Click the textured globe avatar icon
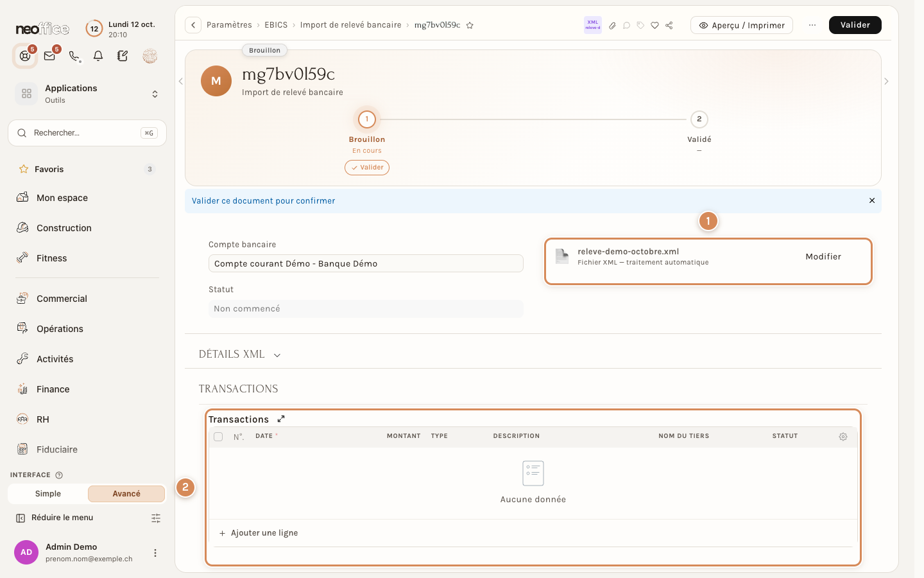Screen dimensions: 924x578 click(x=150, y=56)
